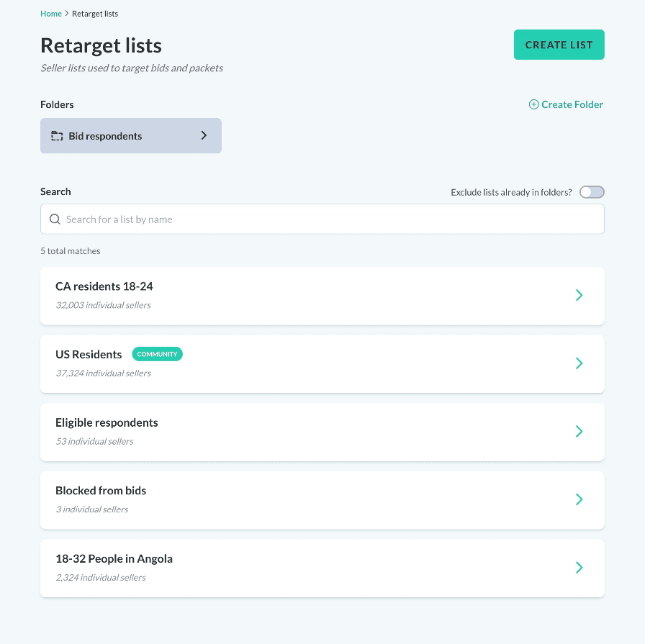Click the magnifier icon in the search box
The image size is (645, 644).
click(55, 219)
